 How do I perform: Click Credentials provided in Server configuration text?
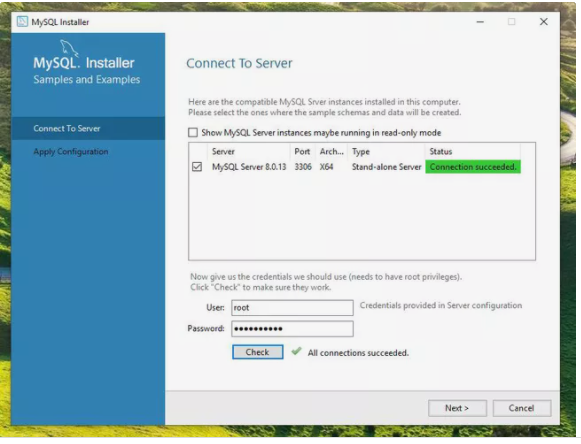441,305
